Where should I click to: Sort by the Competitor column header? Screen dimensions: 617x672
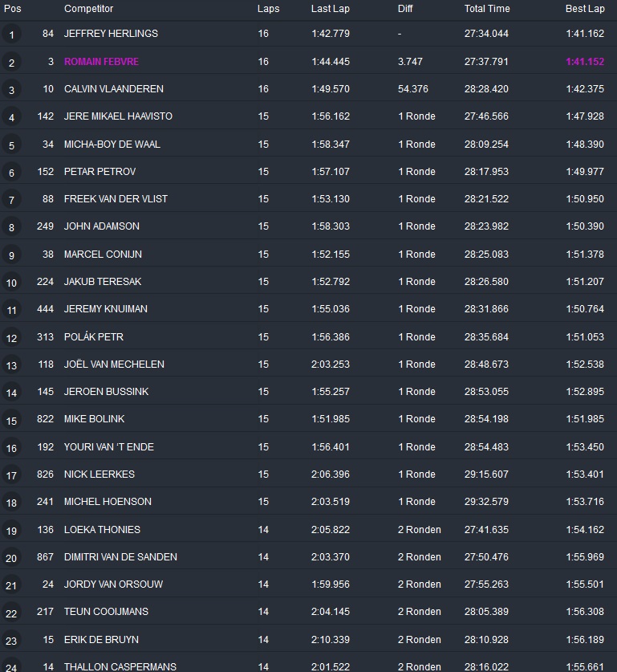point(88,9)
